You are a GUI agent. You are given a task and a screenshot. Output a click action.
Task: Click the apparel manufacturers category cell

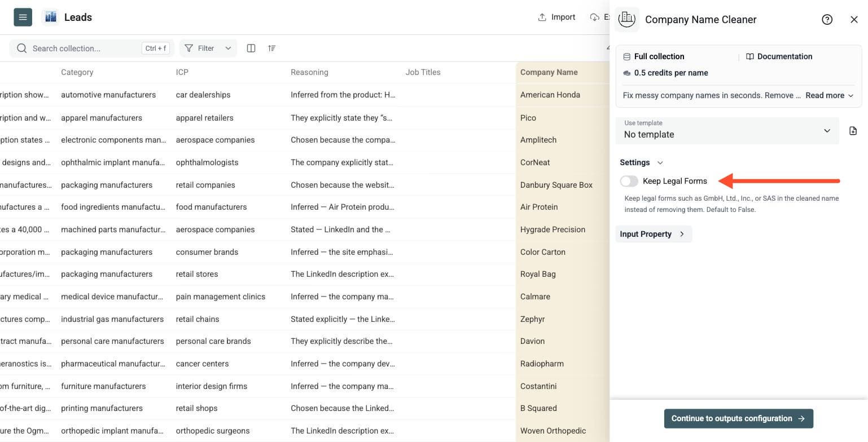click(x=102, y=118)
